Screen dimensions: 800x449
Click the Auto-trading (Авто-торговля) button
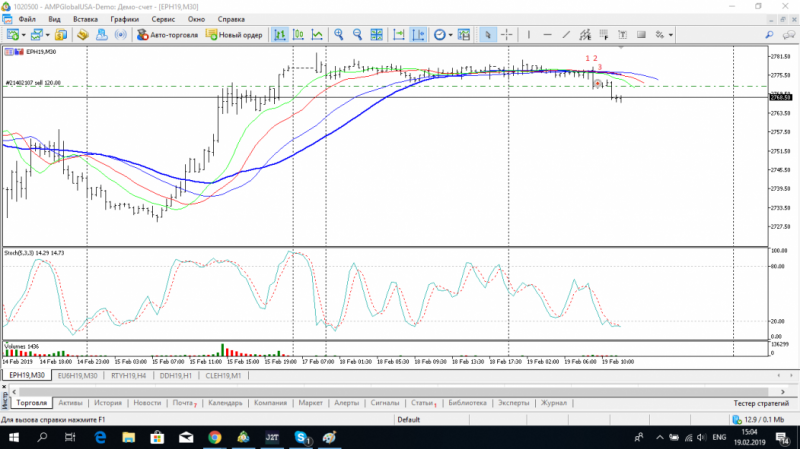166,35
